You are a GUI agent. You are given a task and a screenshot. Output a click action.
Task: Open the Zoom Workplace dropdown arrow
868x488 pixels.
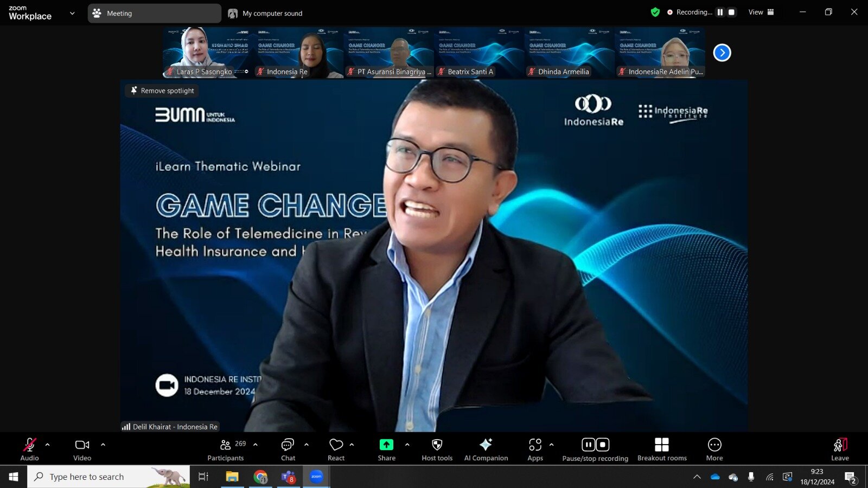pos(72,13)
